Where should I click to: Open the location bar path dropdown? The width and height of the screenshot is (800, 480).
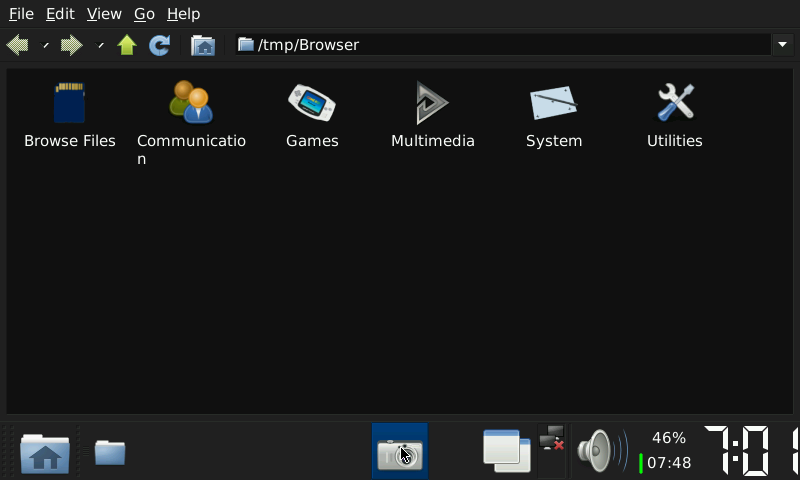coord(781,45)
